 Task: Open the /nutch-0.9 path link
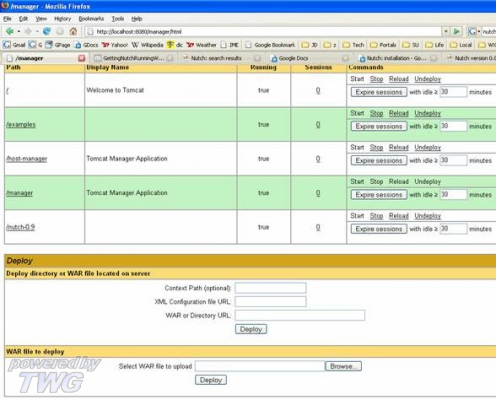tap(20, 227)
